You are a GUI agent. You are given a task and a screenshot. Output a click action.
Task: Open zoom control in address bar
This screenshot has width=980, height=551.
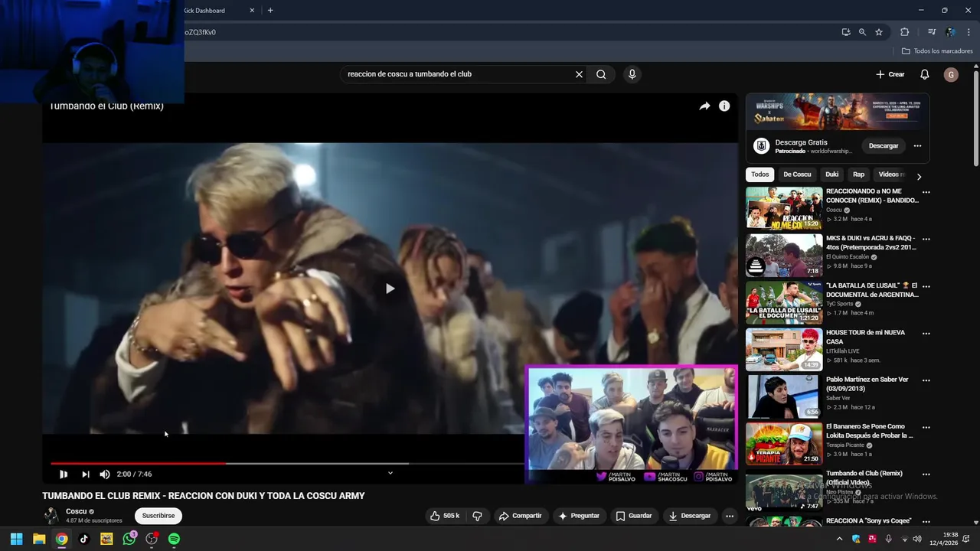pyautogui.click(x=862, y=32)
